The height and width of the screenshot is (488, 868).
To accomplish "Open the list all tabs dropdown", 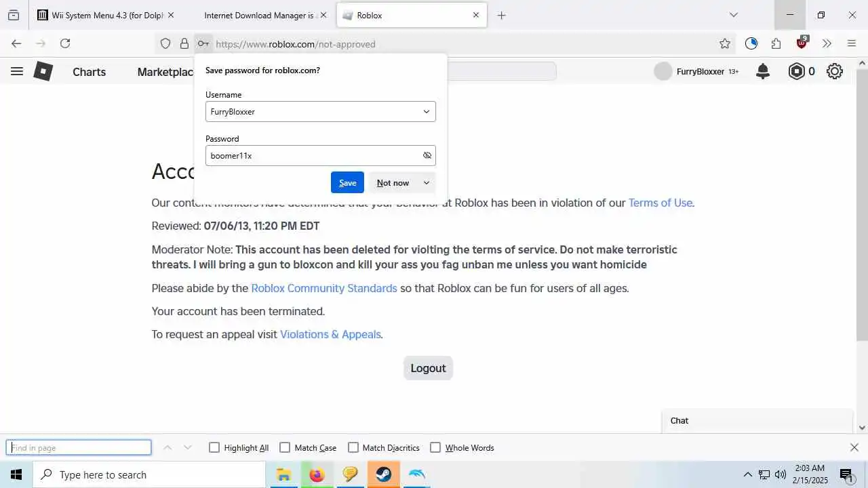I will point(734,15).
